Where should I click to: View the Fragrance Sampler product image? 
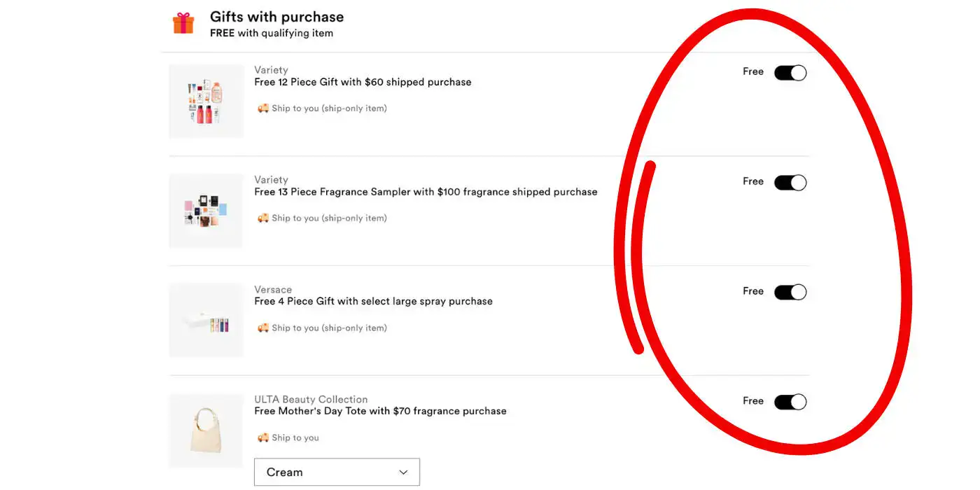point(206,211)
